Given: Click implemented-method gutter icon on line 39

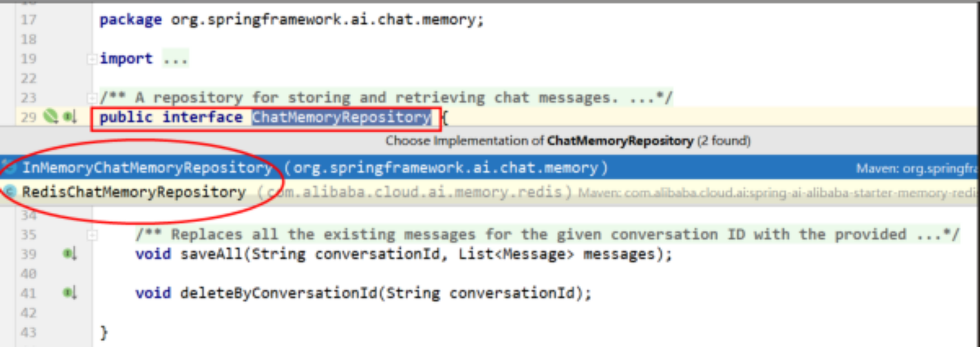Looking at the screenshot, I should pos(70,254).
